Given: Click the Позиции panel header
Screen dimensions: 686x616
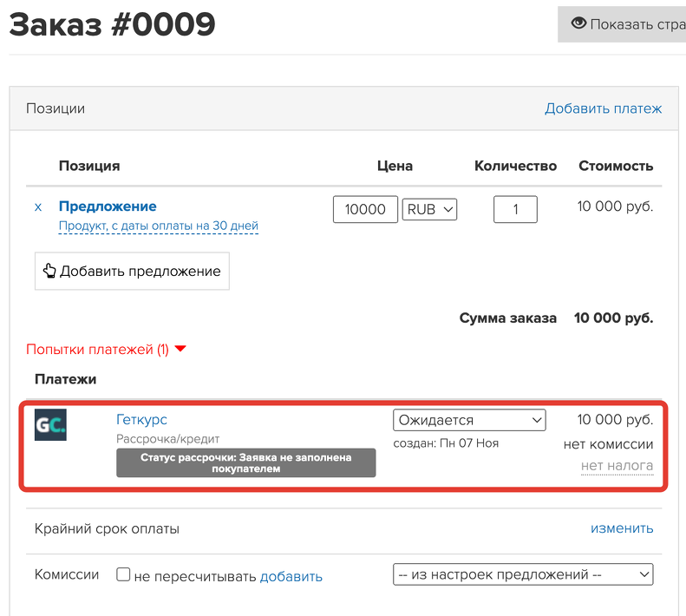Looking at the screenshot, I should [x=344, y=108].
